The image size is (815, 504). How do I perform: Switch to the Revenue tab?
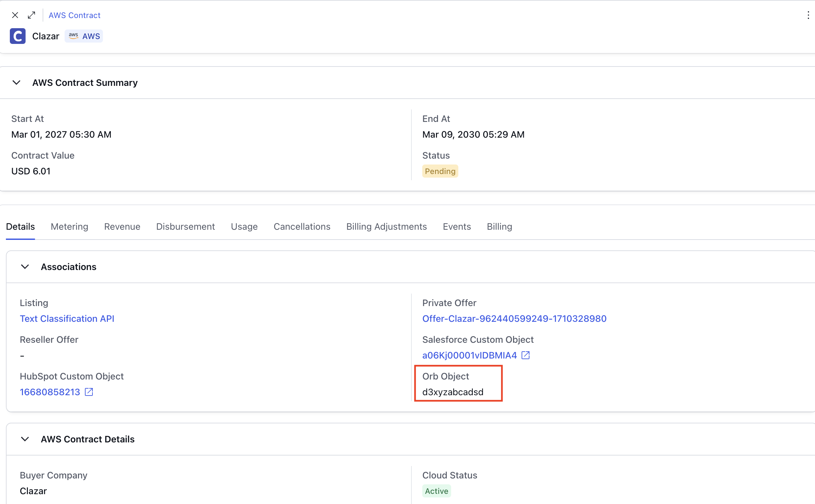[122, 227]
